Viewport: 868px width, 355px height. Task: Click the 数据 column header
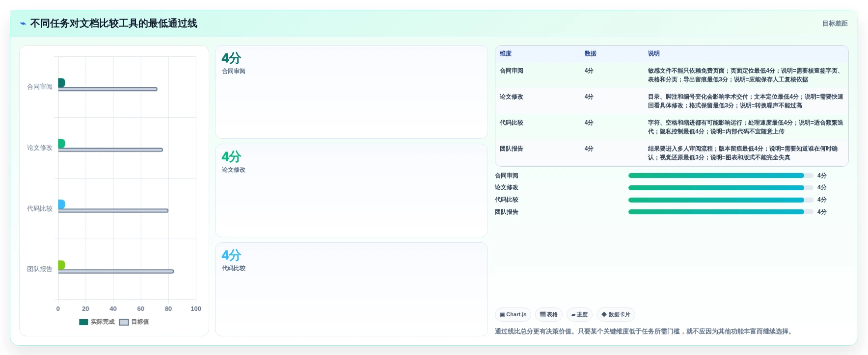tap(590, 53)
